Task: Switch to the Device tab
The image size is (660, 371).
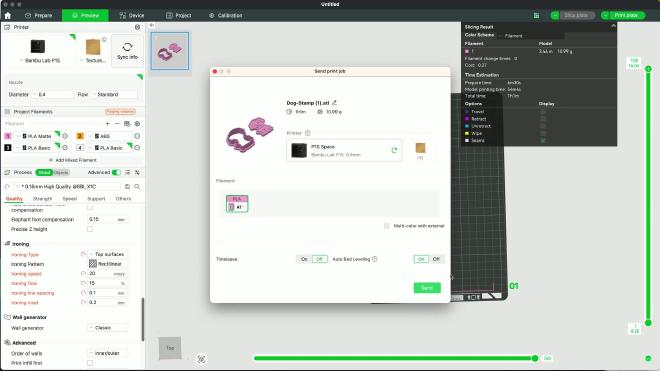Action: point(132,16)
